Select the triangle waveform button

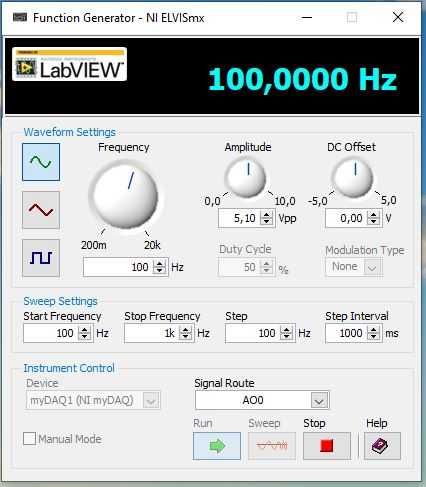(41, 210)
